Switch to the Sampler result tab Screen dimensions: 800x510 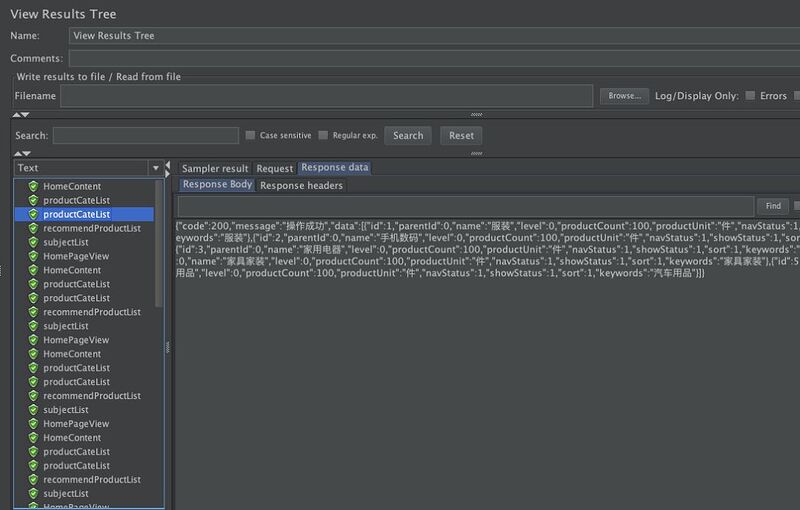pyautogui.click(x=215, y=168)
